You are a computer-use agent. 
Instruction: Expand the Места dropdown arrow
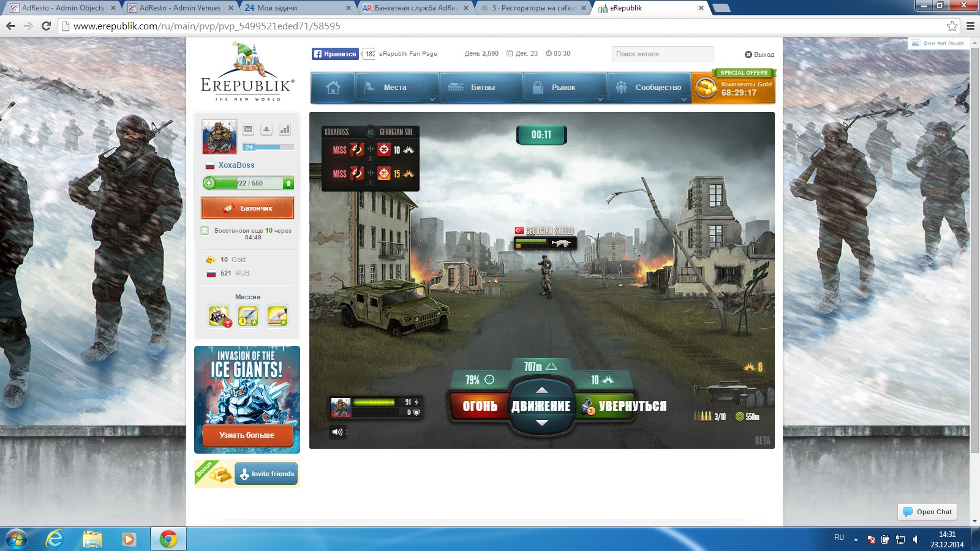432,99
